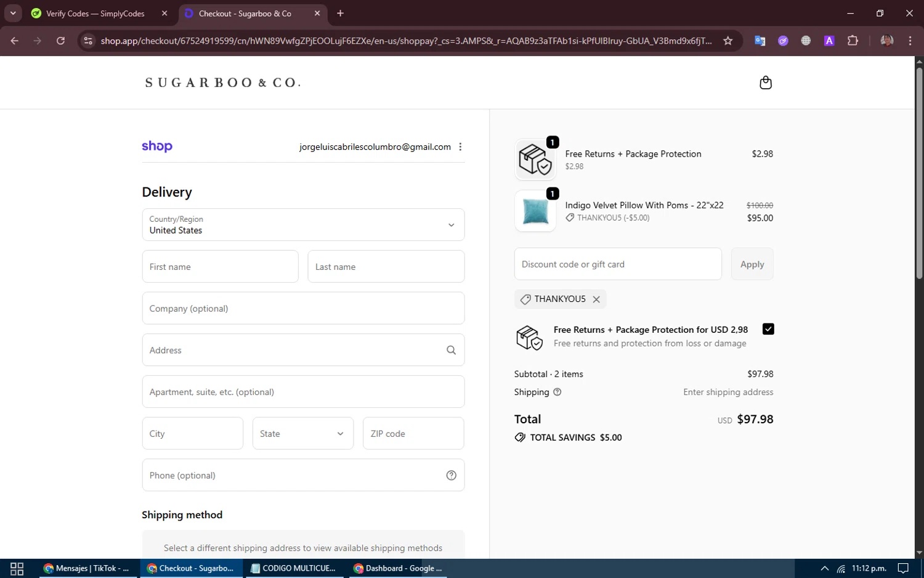
Task: Open a new browser tab
Action: (x=340, y=13)
